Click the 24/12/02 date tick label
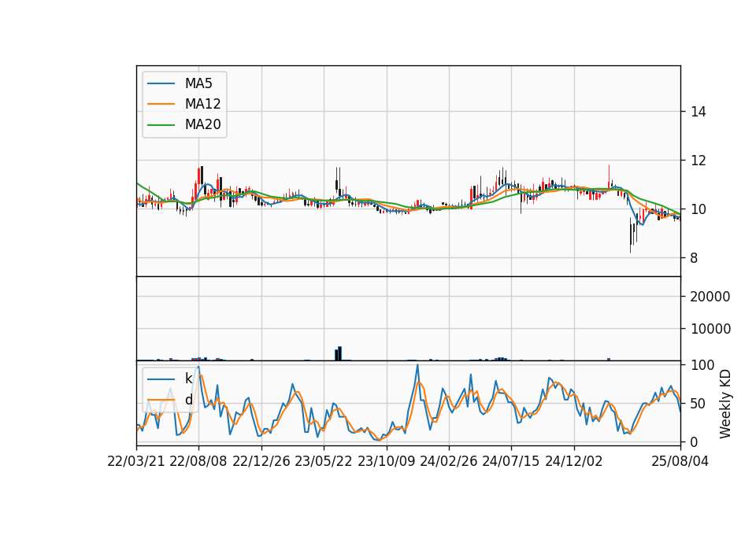 pyautogui.click(x=574, y=461)
